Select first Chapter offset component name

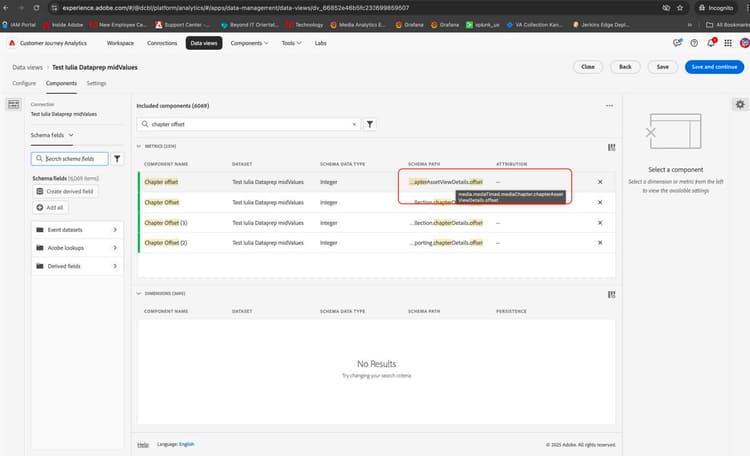click(x=161, y=182)
